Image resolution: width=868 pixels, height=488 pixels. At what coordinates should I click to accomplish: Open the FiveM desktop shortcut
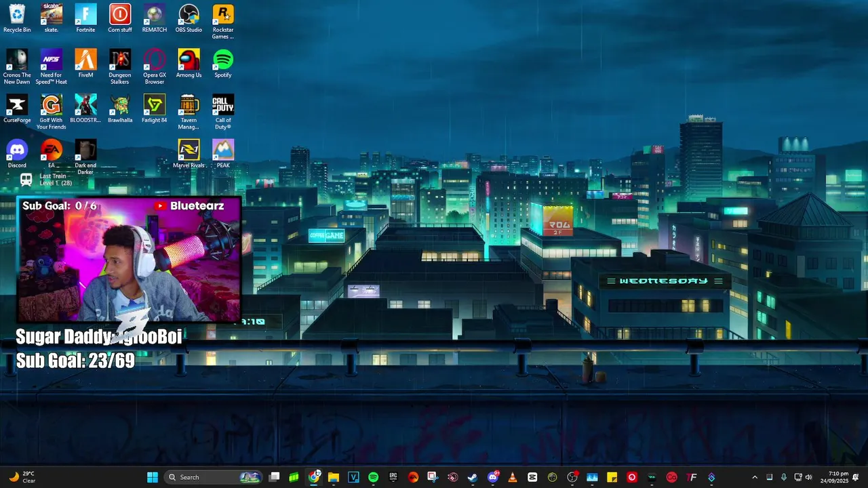click(85, 63)
